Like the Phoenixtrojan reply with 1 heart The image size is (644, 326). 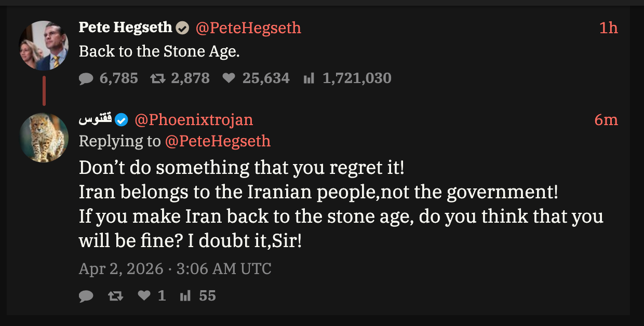click(x=144, y=296)
